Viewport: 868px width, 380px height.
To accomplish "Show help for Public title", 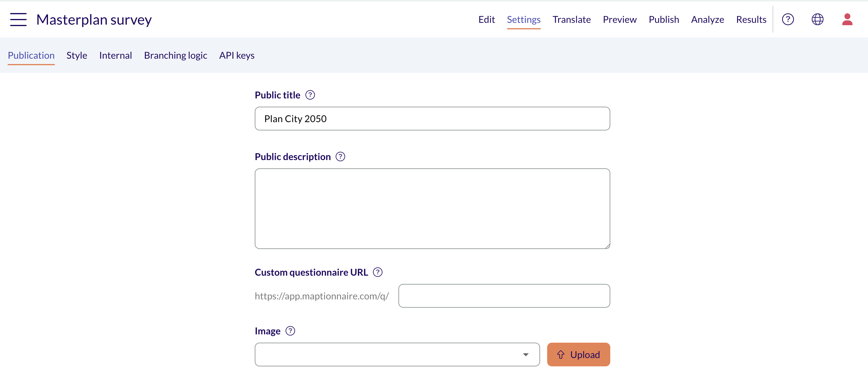I will (x=310, y=95).
